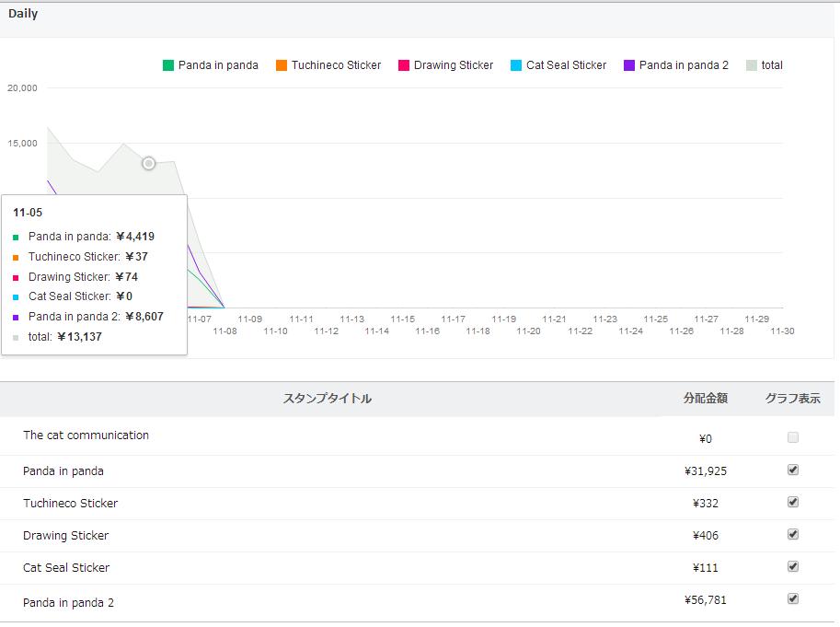Click the purple Panda in panda 2 legend swatch
The height and width of the screenshot is (627, 840).
click(x=629, y=65)
